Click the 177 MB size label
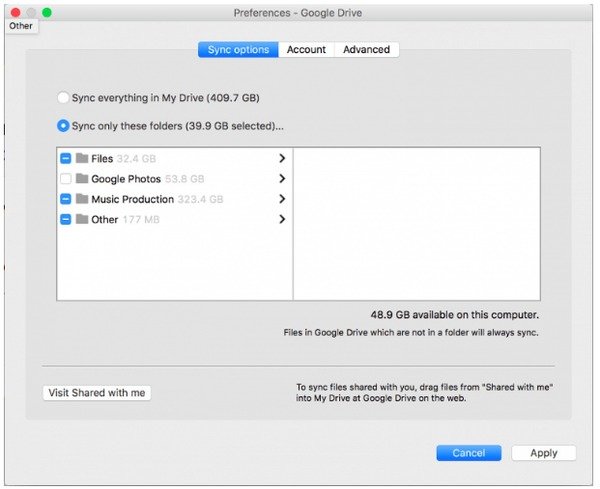 pyautogui.click(x=141, y=220)
